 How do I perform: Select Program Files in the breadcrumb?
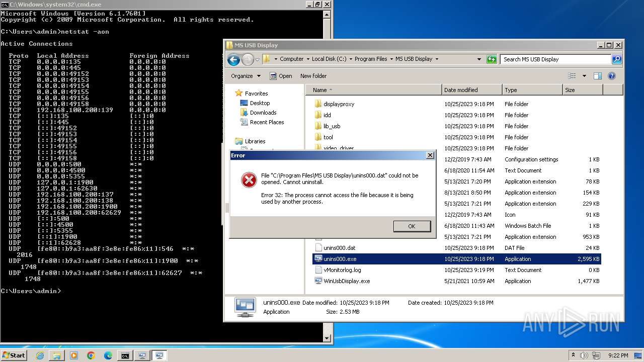(x=371, y=59)
